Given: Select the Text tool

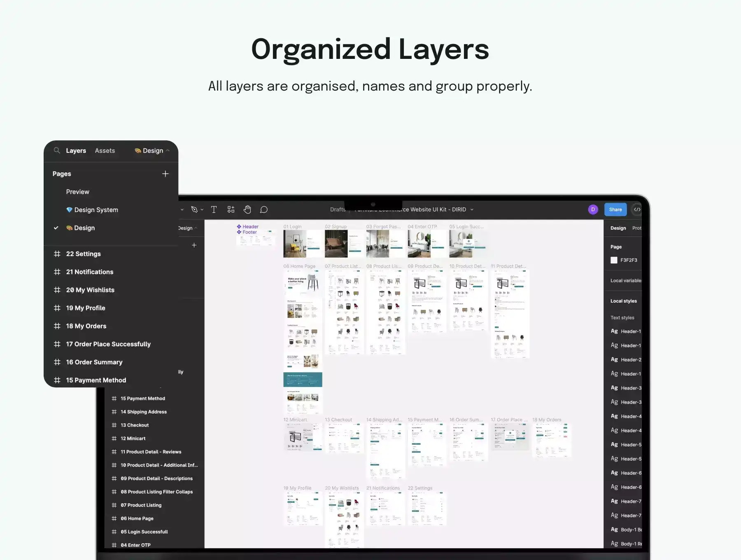Looking at the screenshot, I should pos(214,210).
